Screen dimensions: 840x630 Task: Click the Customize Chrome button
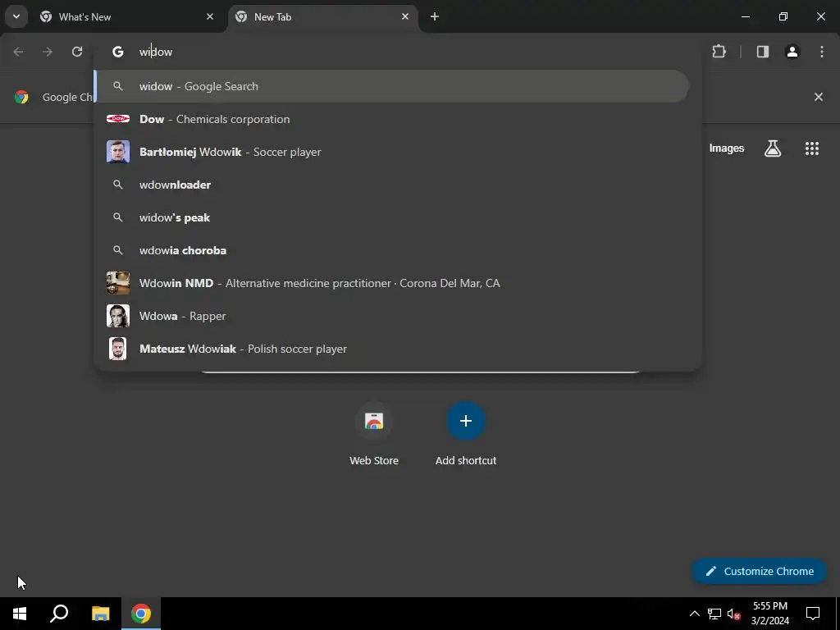(x=759, y=571)
